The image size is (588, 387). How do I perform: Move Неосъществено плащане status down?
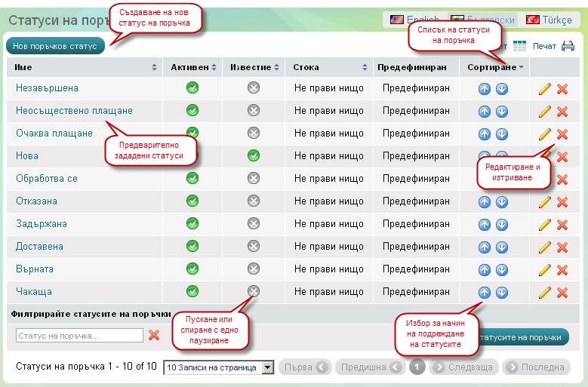[501, 112]
